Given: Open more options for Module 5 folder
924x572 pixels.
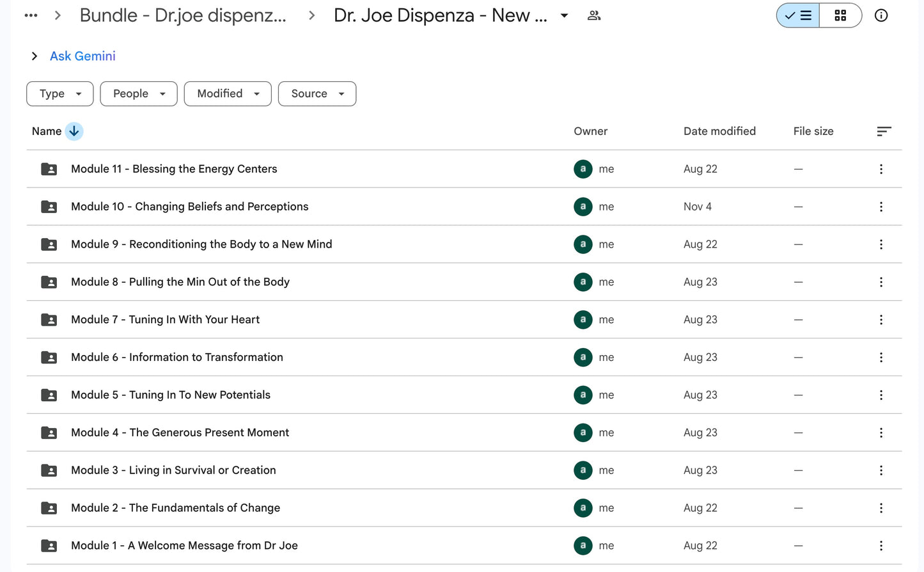Looking at the screenshot, I should 881,395.
